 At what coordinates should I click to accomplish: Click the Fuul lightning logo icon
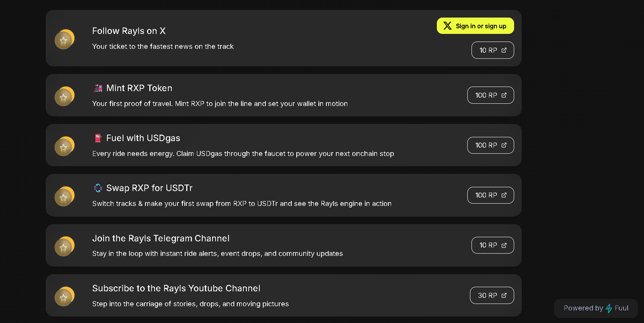coord(609,308)
